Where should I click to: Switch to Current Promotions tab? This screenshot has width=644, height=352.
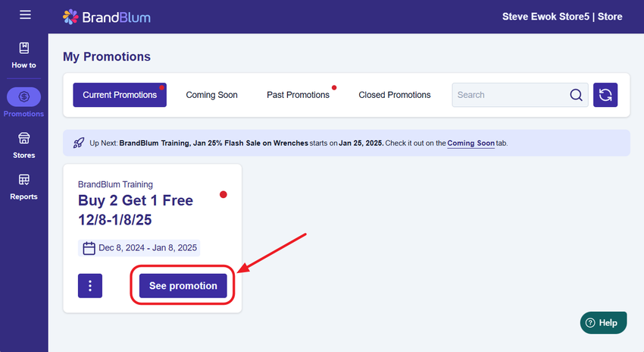tap(120, 95)
